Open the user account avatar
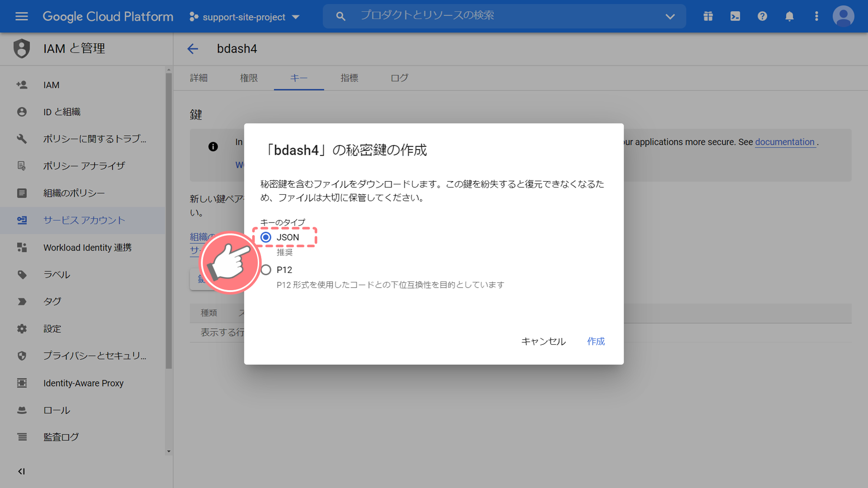 point(843,16)
